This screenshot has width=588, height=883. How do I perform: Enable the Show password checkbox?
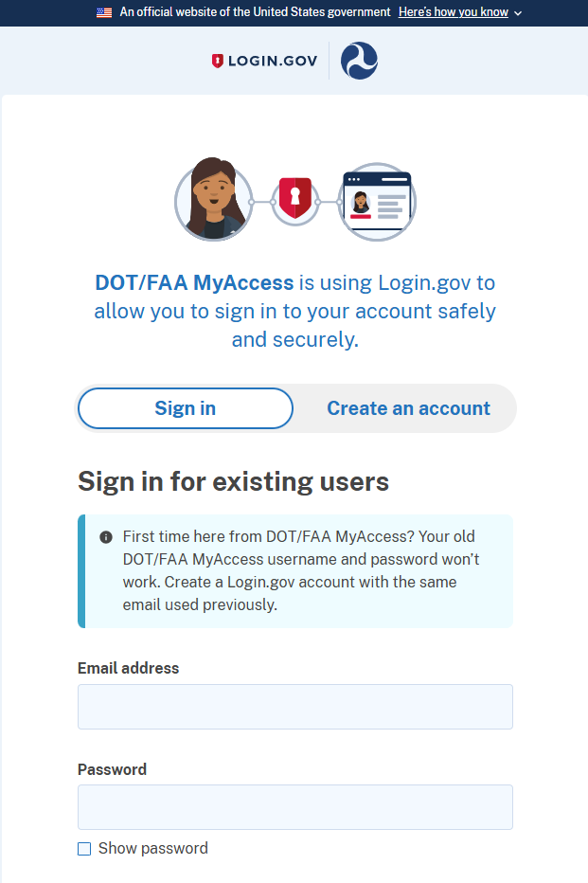84,849
